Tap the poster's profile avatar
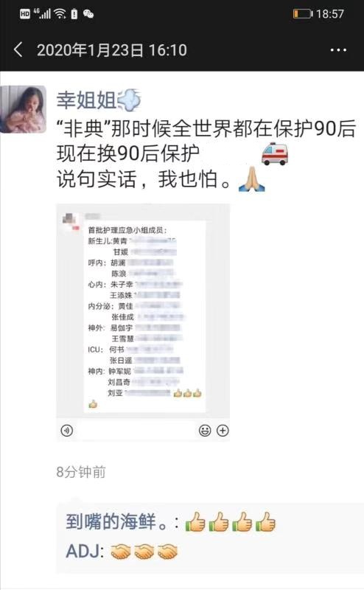364x590 pixels. [24, 109]
